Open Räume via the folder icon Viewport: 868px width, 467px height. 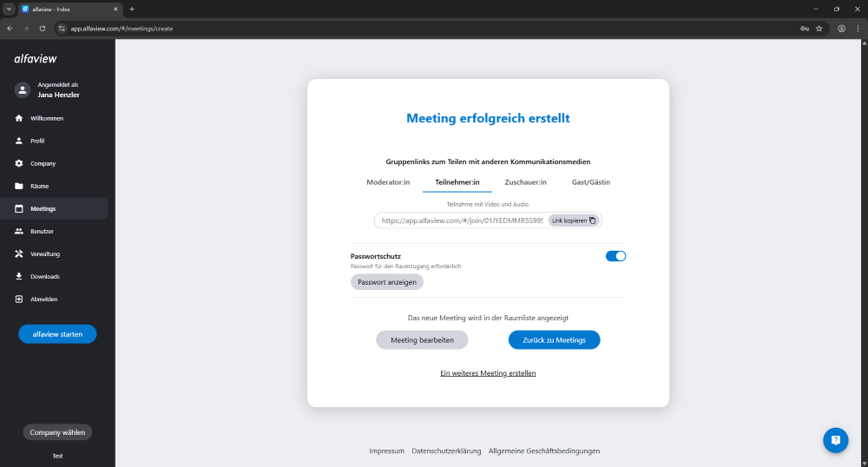click(19, 186)
